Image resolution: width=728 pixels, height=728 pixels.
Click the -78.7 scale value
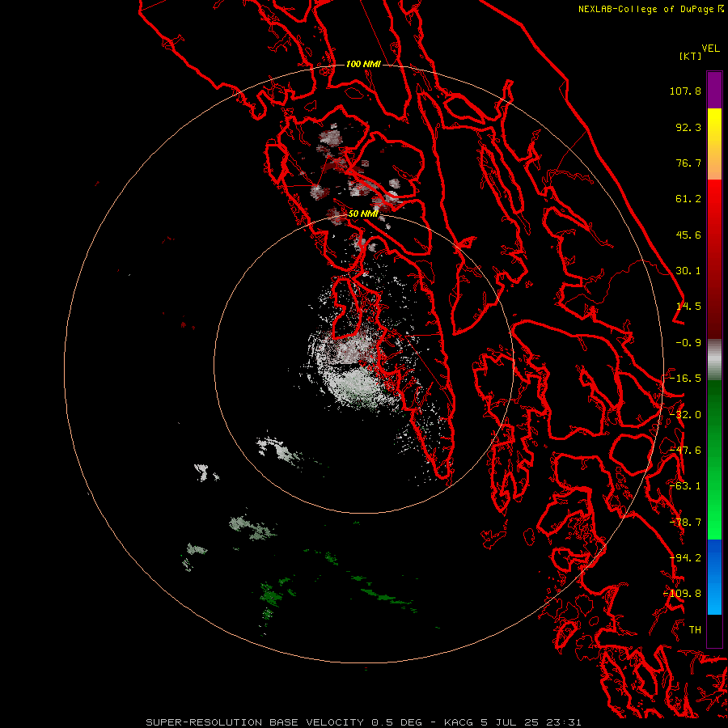[x=685, y=523]
